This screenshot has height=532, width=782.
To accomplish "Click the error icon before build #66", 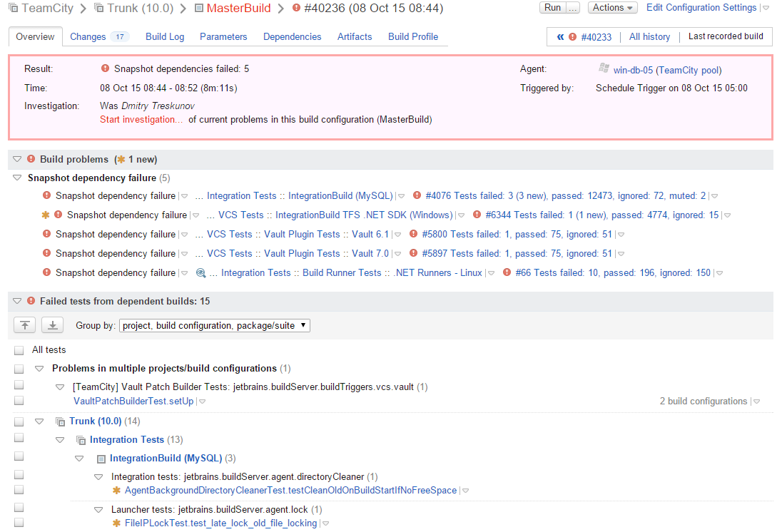I will click(x=507, y=272).
